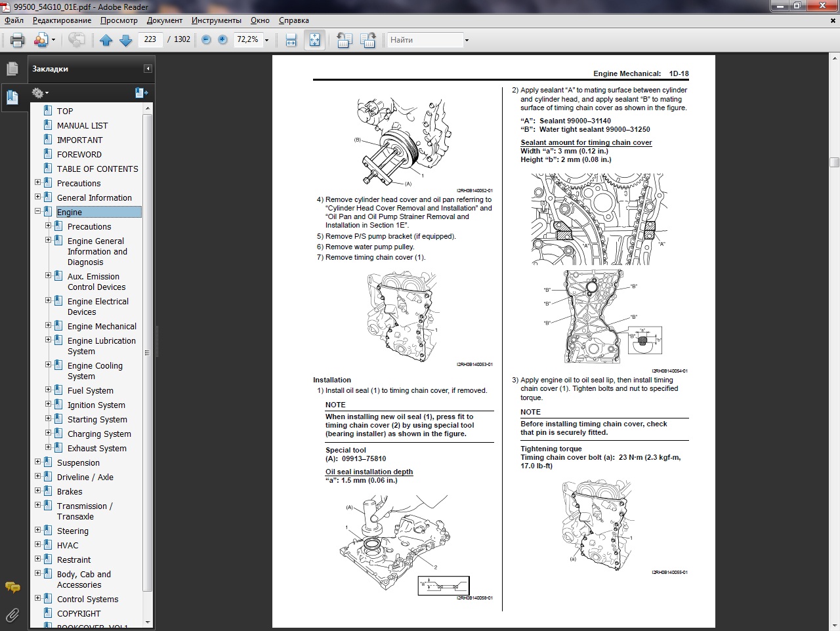The image size is (840, 631).
Task: Click the document vertical scrollbar thumb
Action: click(x=834, y=162)
